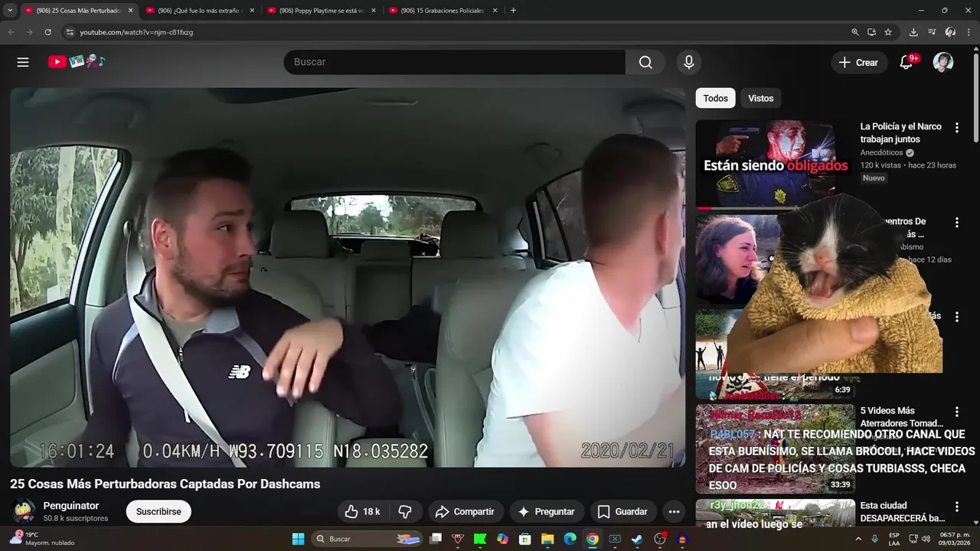Open Penguinator channel avatar
Screen dimensions: 980x551
point(24,510)
